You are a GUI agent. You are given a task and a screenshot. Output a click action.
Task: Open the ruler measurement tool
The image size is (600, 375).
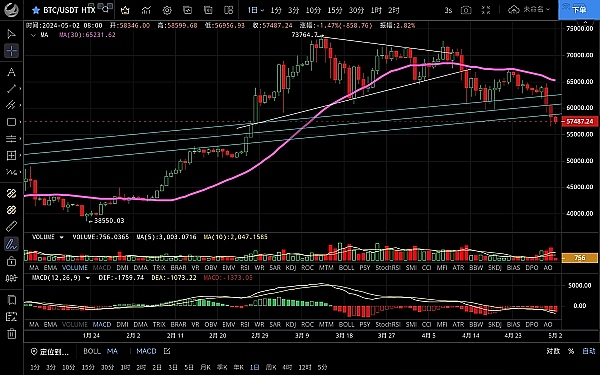click(11, 226)
